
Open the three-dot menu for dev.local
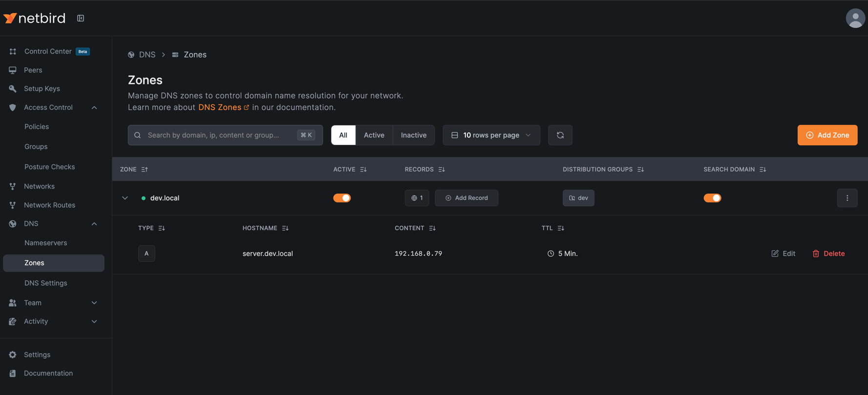(847, 198)
